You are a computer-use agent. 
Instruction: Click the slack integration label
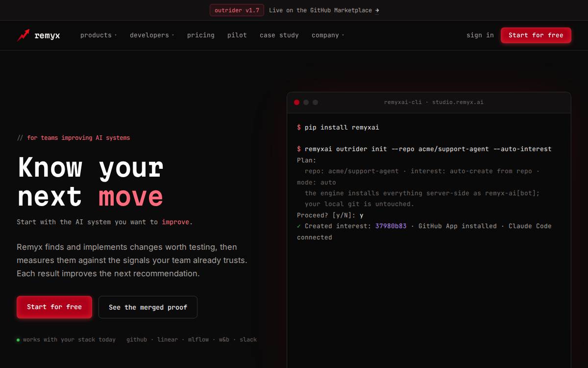tap(248, 340)
